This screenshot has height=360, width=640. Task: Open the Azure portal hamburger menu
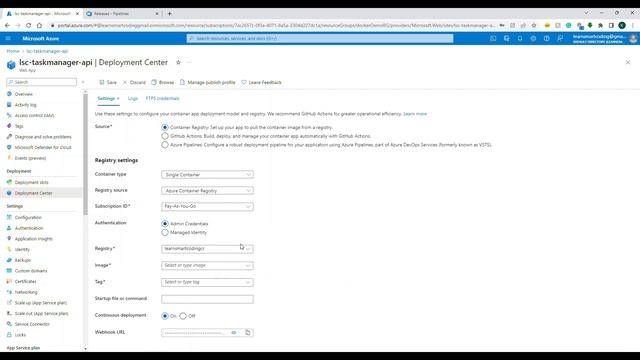8,38
